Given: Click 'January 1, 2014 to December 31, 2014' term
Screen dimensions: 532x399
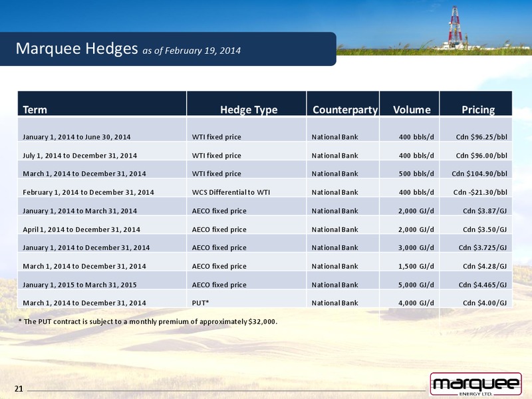Looking at the screenshot, I should pyautogui.click(x=86, y=247).
